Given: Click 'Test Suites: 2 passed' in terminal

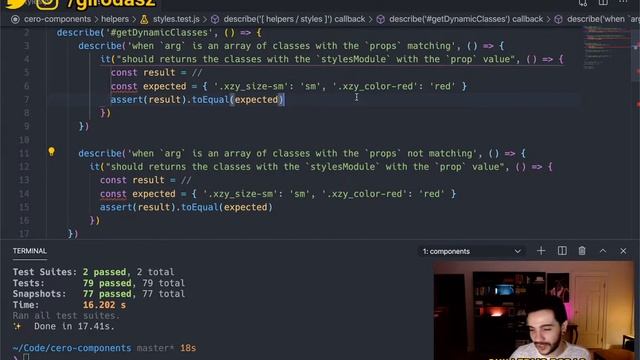Looking at the screenshot, I should tap(69, 272).
